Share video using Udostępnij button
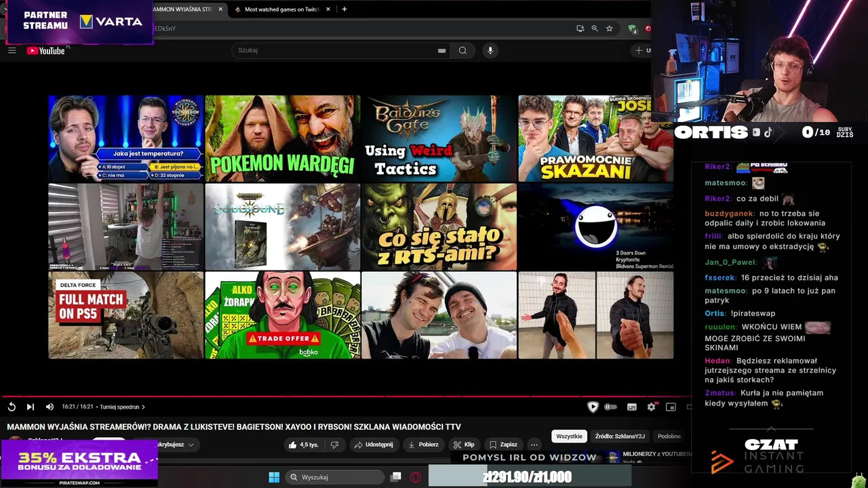This screenshot has height=488, width=868. [374, 445]
